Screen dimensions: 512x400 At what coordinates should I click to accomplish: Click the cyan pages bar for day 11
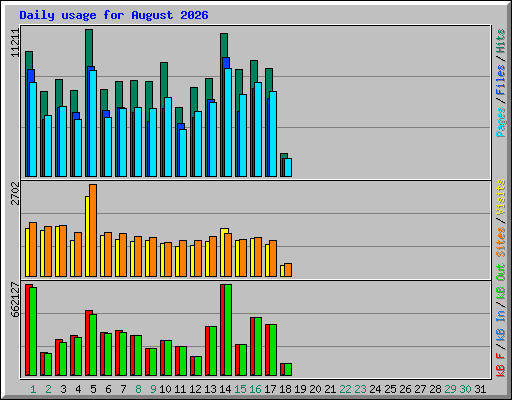point(183,153)
